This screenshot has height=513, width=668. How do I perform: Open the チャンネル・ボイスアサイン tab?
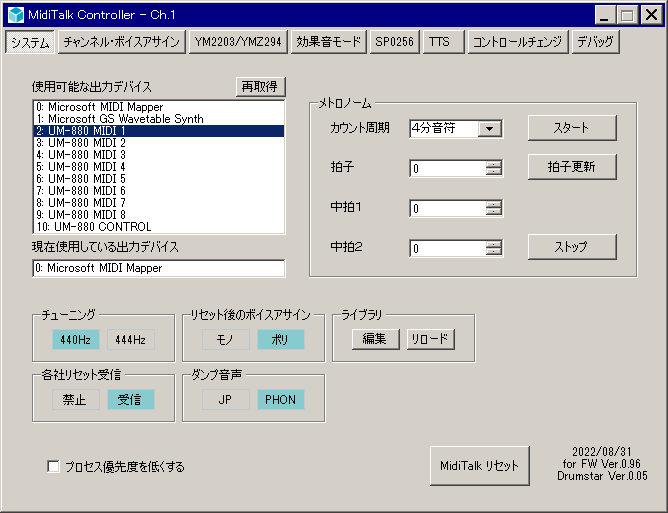[122, 42]
